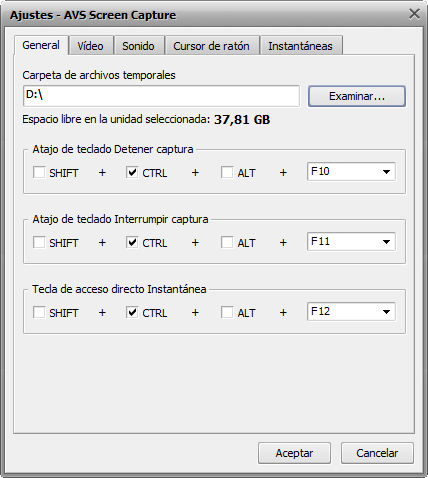Expand the F10 key dropdown
This screenshot has width=428, height=478.
(x=351, y=172)
